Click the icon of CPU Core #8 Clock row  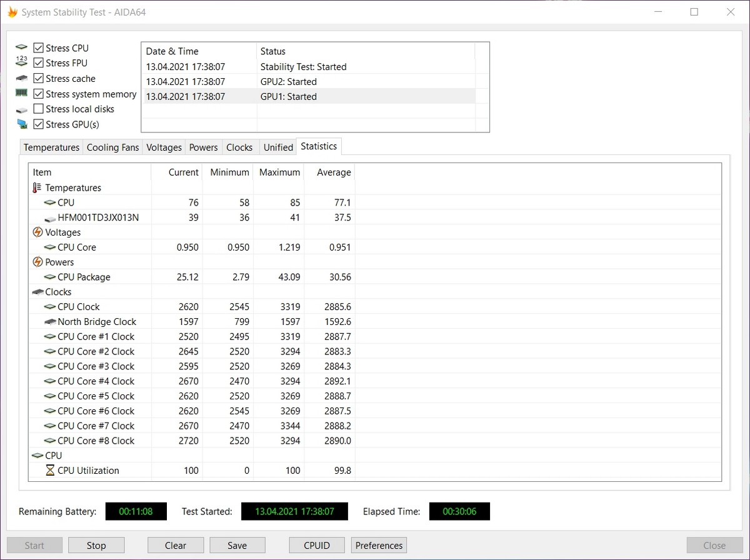(x=50, y=441)
